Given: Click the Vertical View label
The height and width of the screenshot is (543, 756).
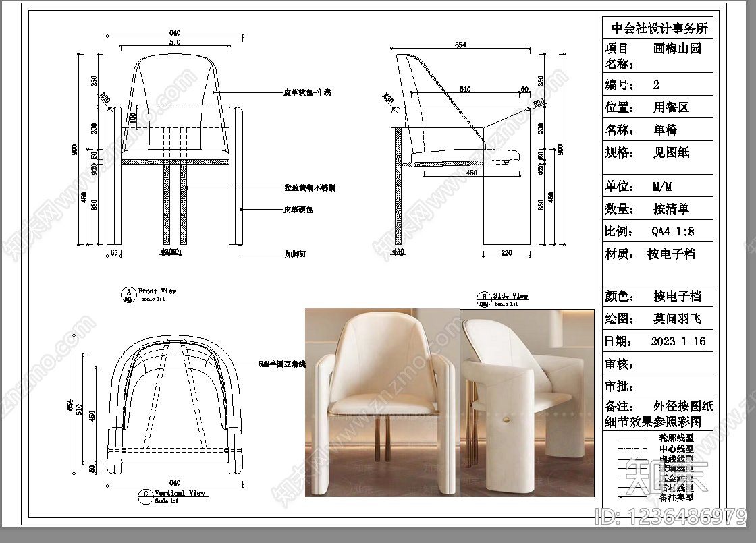Looking at the screenshot, I should 180,493.
